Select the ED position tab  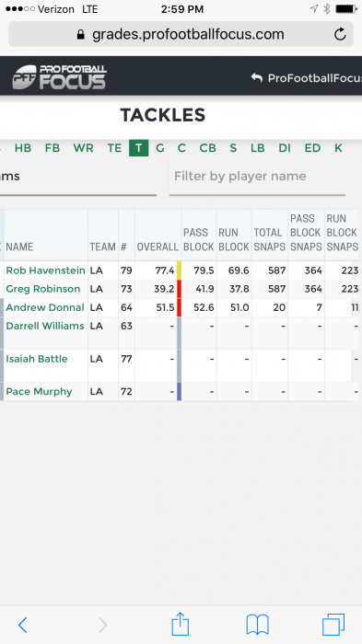(x=312, y=148)
